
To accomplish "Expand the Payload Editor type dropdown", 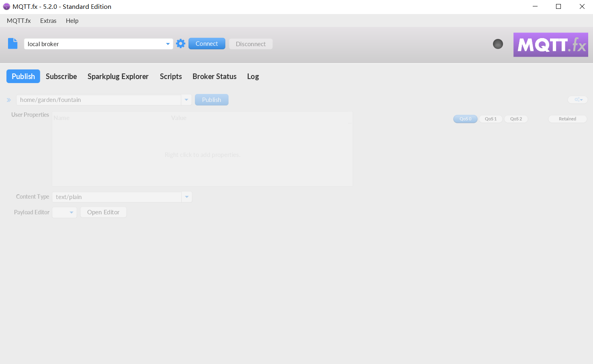I will pyautogui.click(x=71, y=212).
